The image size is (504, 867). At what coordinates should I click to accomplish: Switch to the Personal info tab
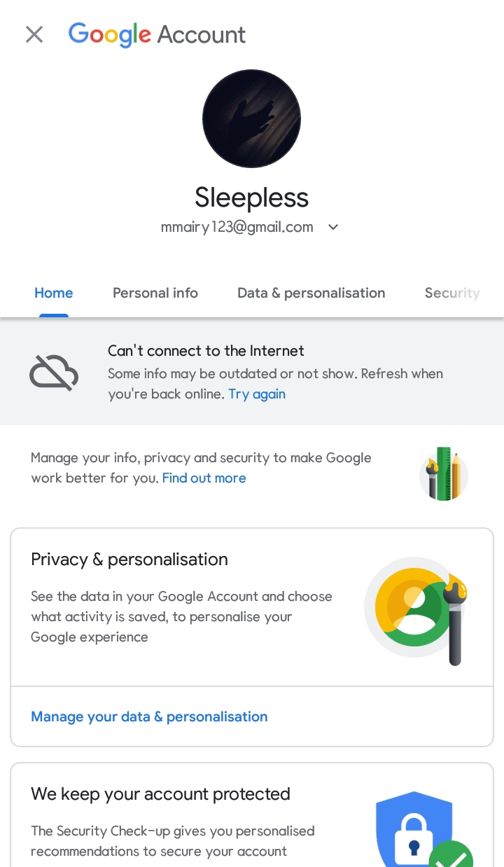tap(155, 293)
